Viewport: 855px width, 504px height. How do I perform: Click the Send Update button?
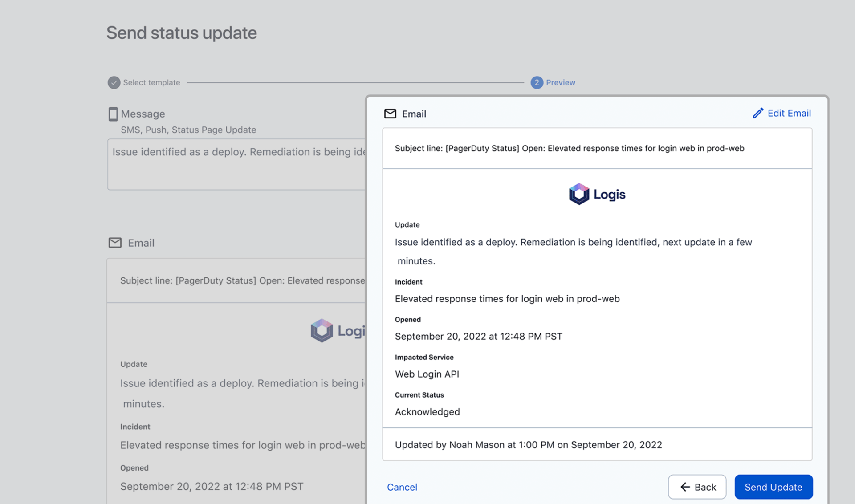pyautogui.click(x=773, y=487)
